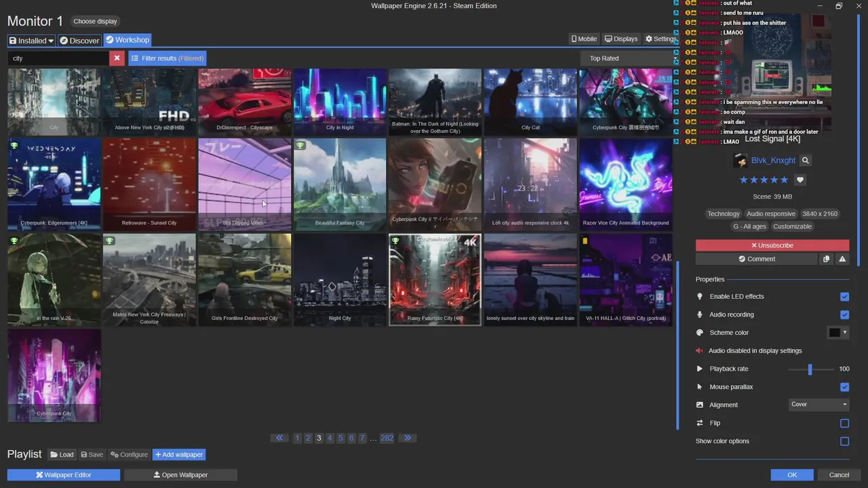Go to results page 2
Screen dimensions: 868x488
[308, 438]
